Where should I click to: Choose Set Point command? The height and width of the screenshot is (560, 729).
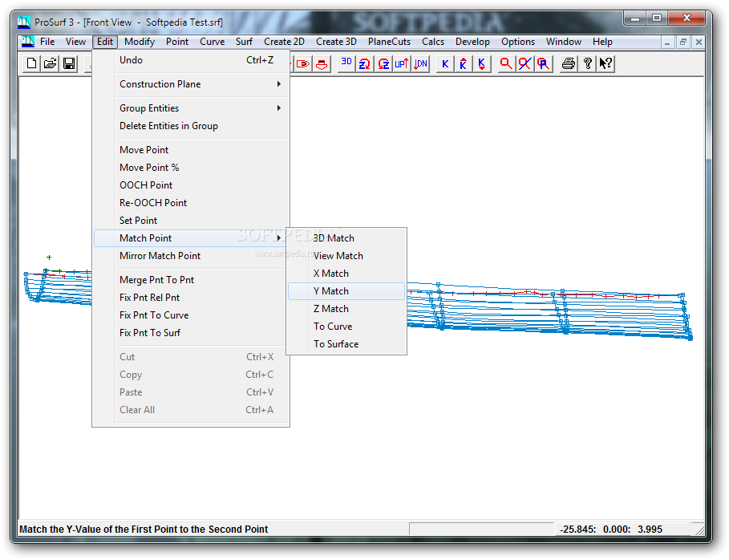191,221
